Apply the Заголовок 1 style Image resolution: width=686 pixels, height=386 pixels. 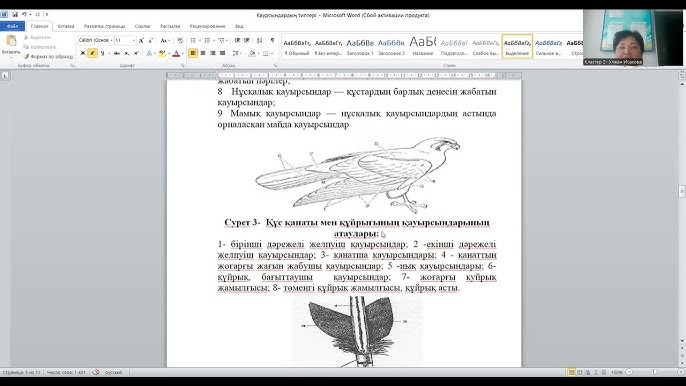click(x=360, y=47)
